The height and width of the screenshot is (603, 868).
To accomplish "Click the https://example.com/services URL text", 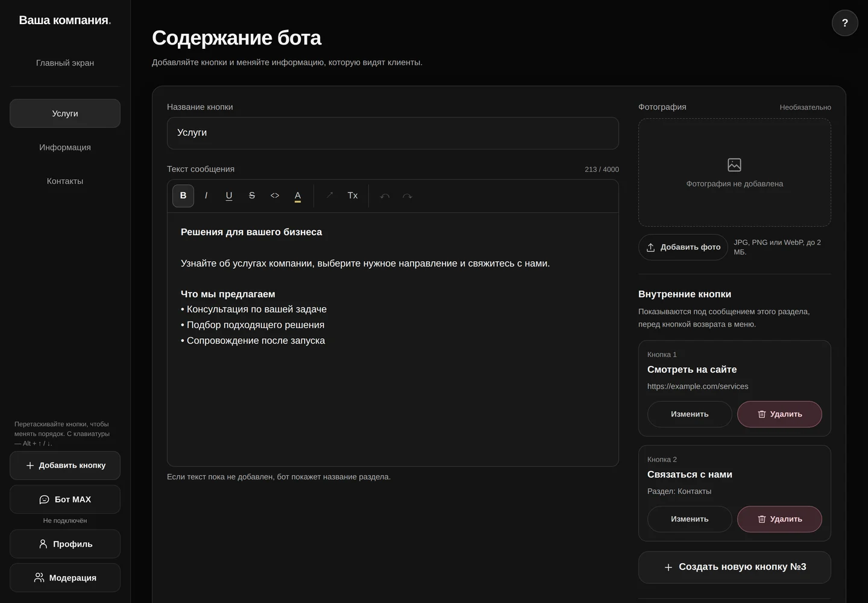I will (697, 387).
